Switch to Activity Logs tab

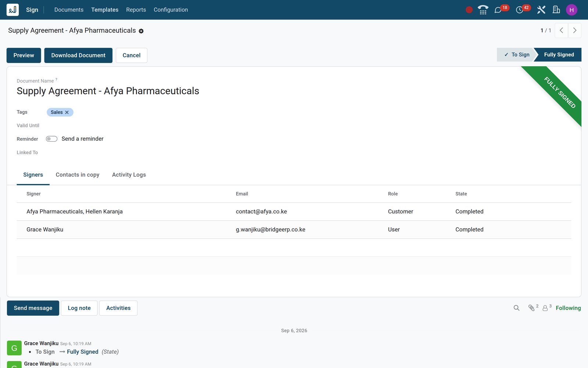pos(129,175)
